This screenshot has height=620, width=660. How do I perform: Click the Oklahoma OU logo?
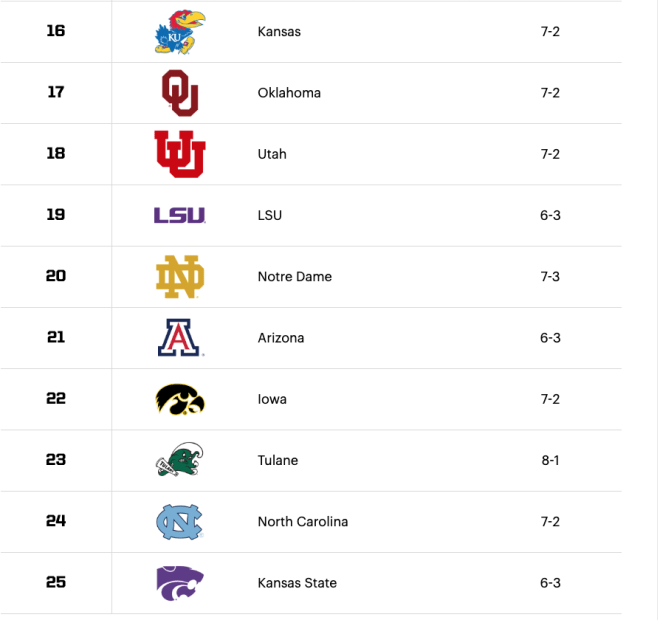(180, 93)
